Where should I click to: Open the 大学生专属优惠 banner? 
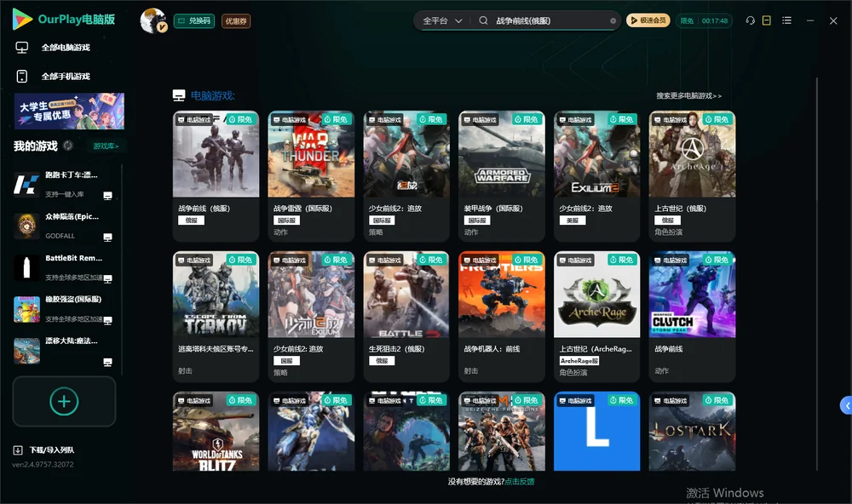click(70, 112)
